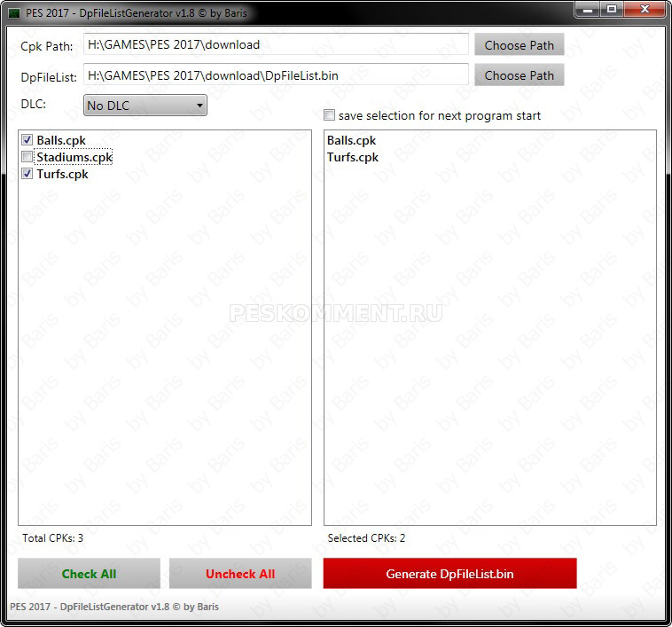The height and width of the screenshot is (627, 672).
Task: Toggle the Balls.cpk checkbox
Action: pos(27,140)
